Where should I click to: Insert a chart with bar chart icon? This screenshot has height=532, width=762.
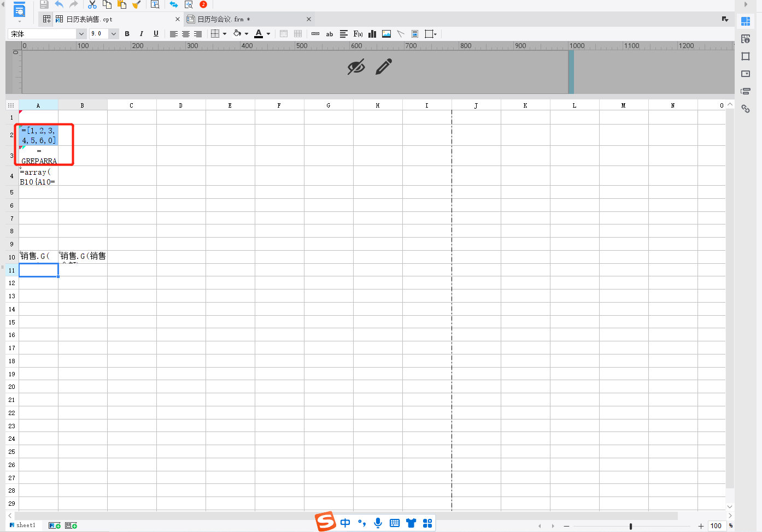coord(372,34)
